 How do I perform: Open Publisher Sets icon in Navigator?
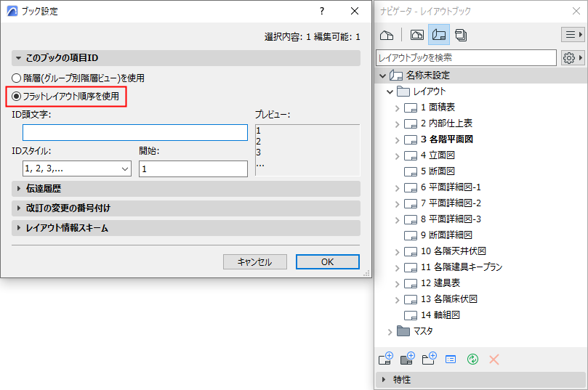coord(461,35)
